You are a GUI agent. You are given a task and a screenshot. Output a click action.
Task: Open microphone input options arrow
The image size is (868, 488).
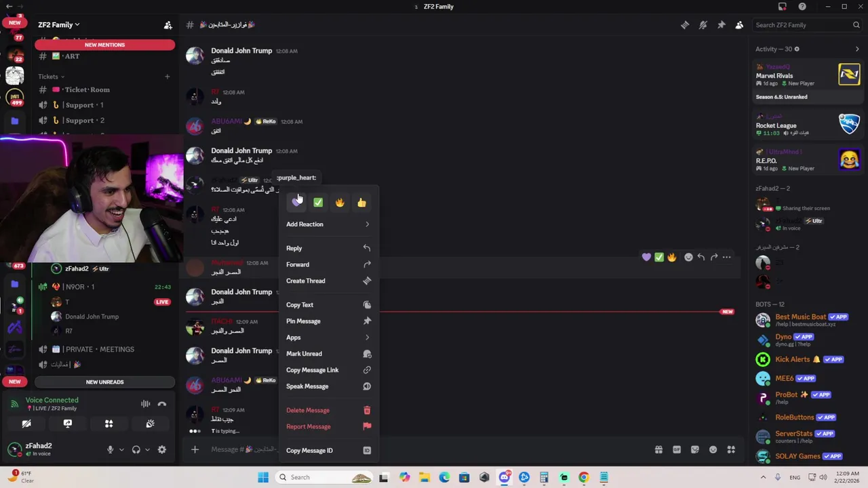(x=121, y=449)
